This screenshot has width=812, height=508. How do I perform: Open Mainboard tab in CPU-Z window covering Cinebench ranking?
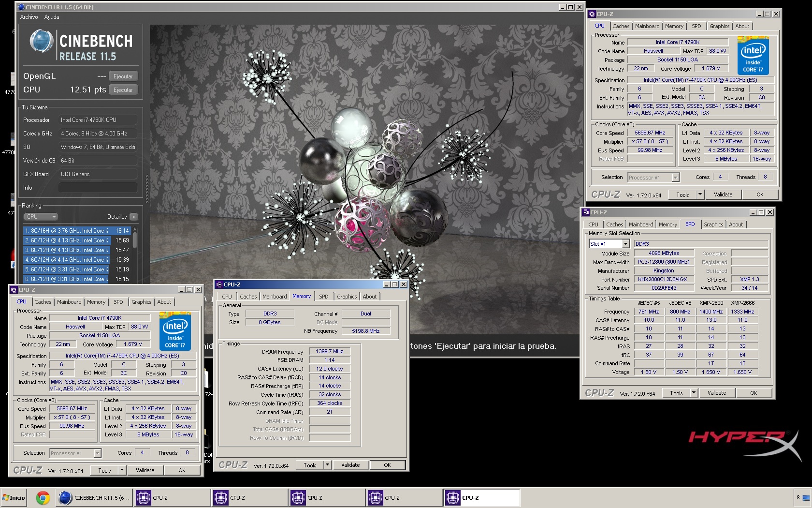(69, 302)
